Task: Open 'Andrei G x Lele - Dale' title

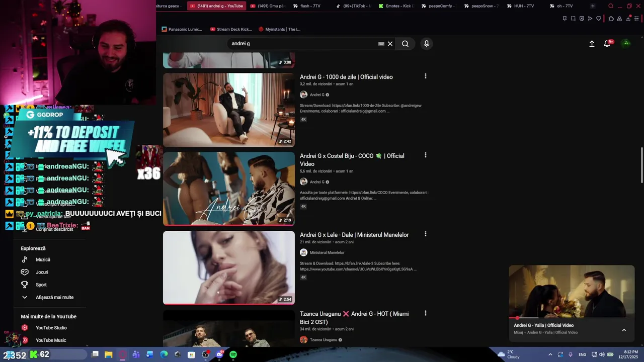Action: click(354, 235)
